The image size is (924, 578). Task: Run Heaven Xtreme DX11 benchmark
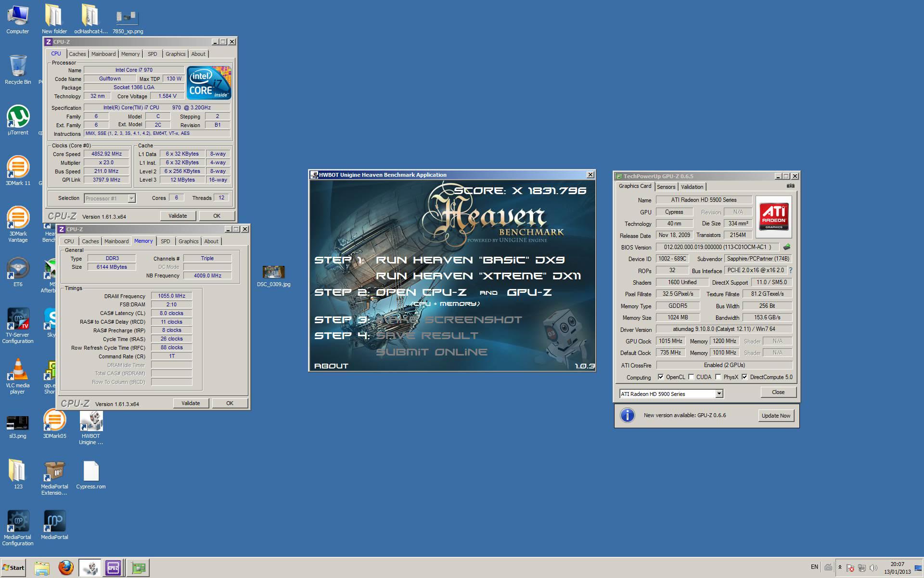click(478, 276)
